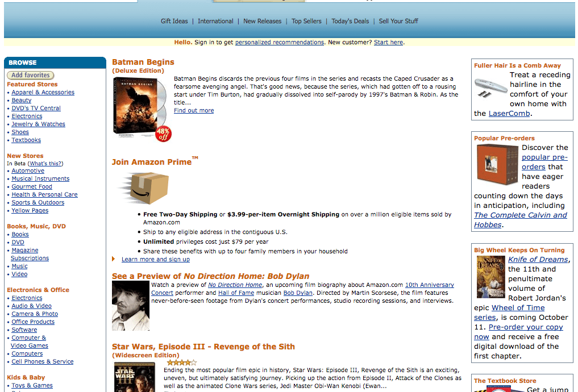
Task: Click the Amazon Prime shipping box icon
Action: [x=144, y=188]
